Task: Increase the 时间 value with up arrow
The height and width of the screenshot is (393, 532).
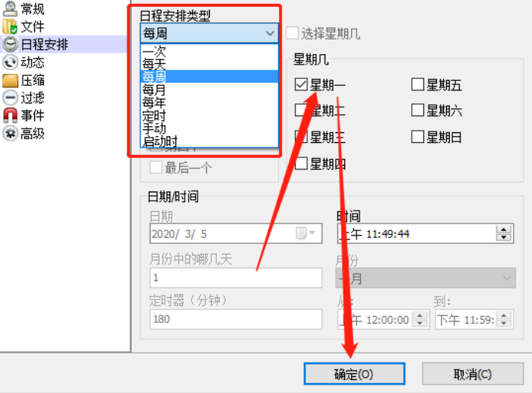Action: (x=504, y=230)
